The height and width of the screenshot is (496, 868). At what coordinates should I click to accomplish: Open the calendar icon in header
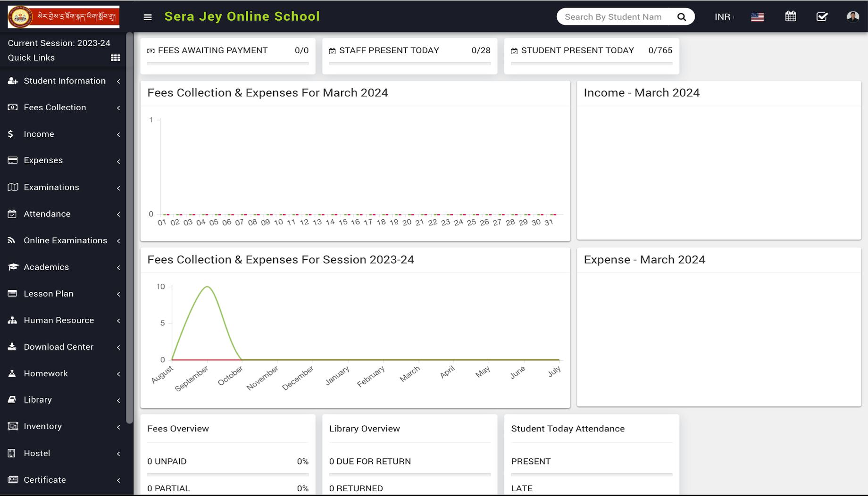(x=791, y=17)
